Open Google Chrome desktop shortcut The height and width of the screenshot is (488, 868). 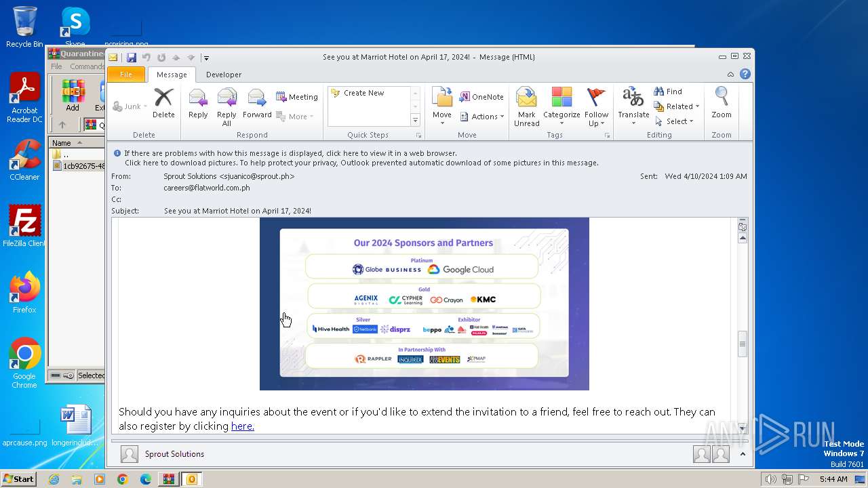(24, 363)
